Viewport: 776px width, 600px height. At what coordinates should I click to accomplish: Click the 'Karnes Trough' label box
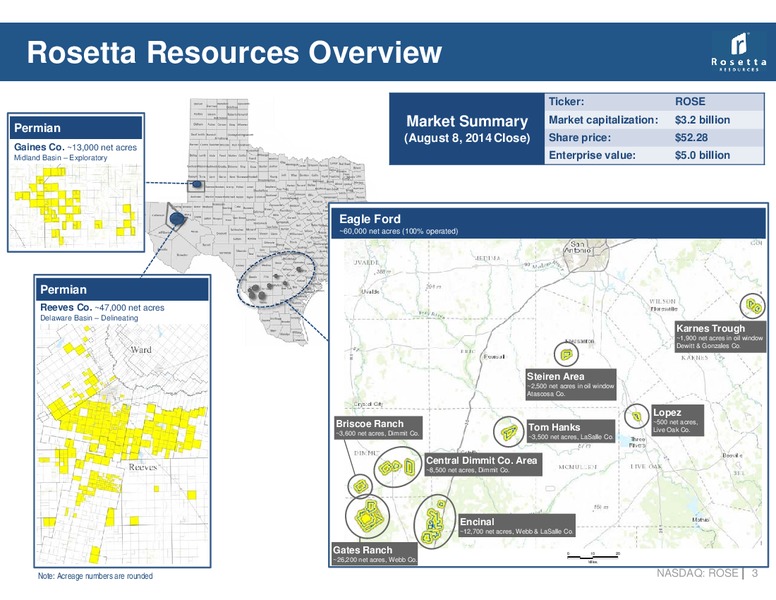point(720,337)
